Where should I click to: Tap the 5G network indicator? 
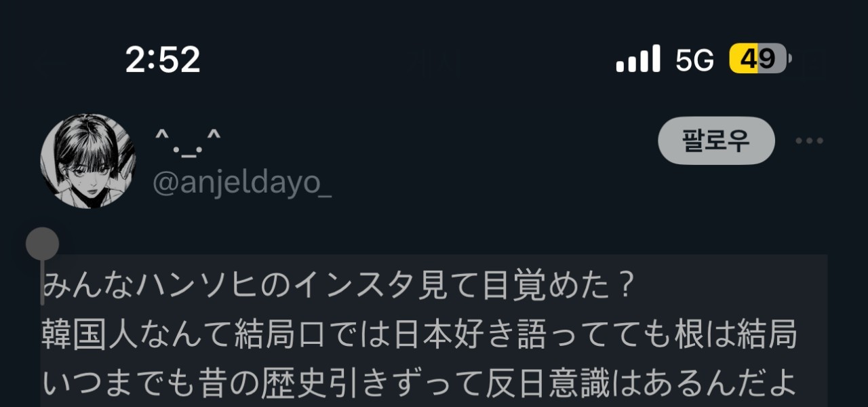pos(695,60)
